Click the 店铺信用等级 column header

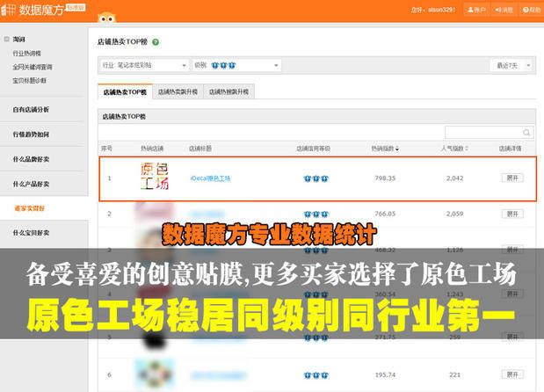(313, 149)
